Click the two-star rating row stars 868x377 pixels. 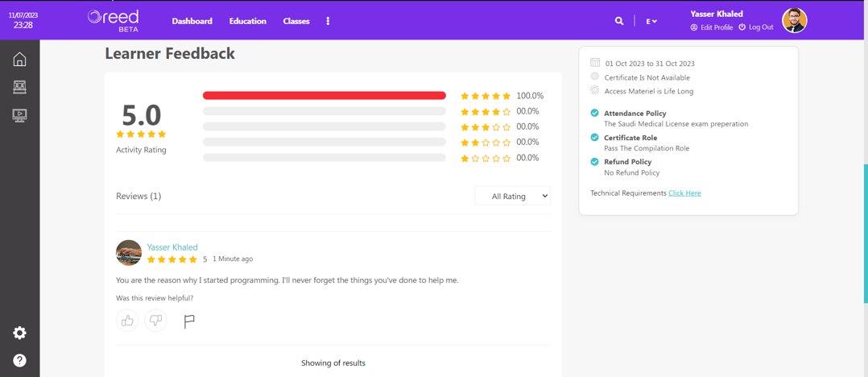[486, 143]
